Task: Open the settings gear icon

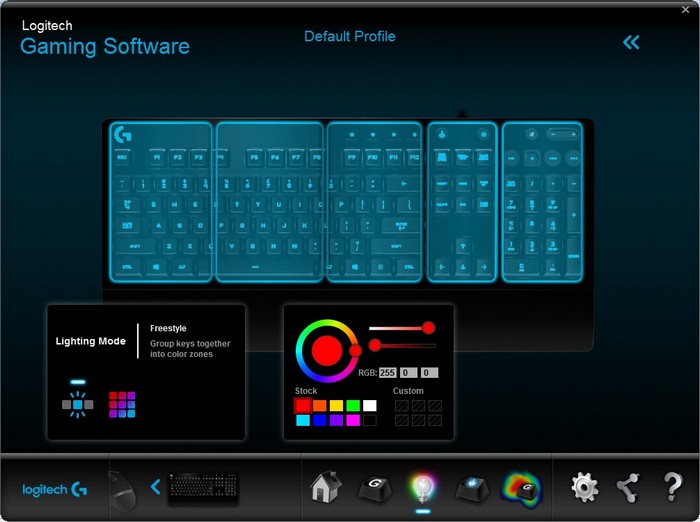Action: (585, 487)
